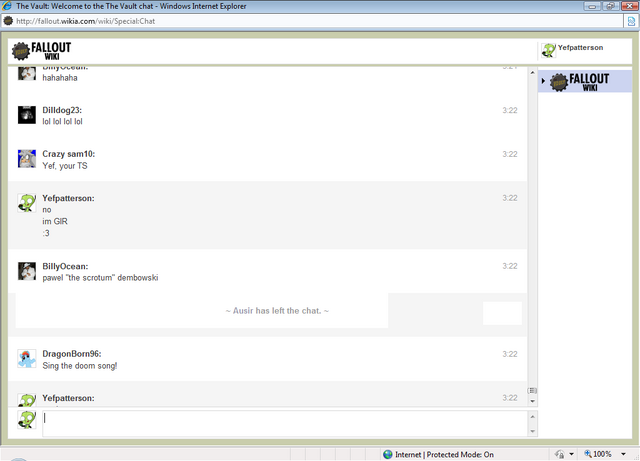The image size is (640, 461).
Task: Click Internet Explorer icon in title bar
Action: (x=7, y=6)
